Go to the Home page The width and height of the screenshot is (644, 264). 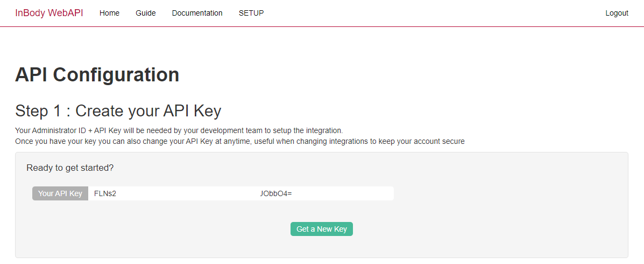[x=109, y=13]
